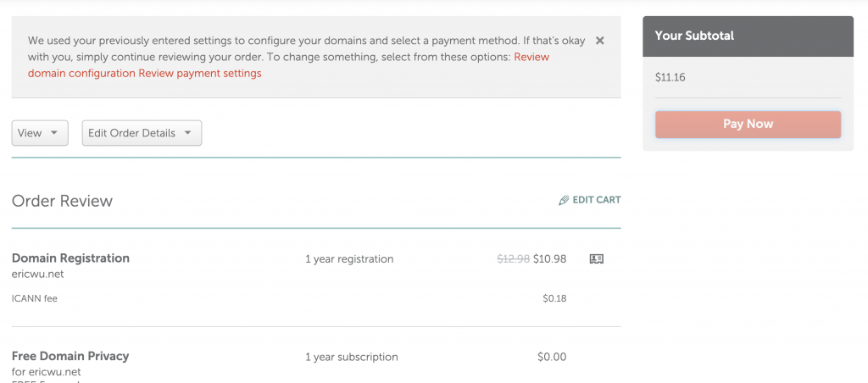Click the $11.16 subtotal amount

click(x=670, y=77)
